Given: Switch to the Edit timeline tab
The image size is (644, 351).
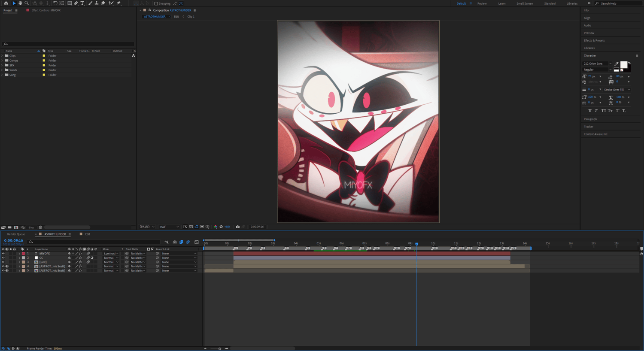Looking at the screenshot, I should click(88, 234).
